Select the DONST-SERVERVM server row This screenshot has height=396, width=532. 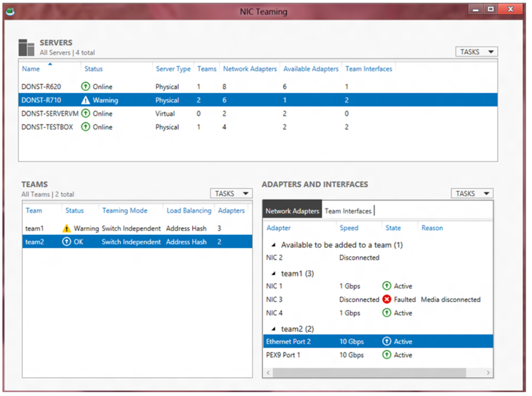(x=49, y=114)
